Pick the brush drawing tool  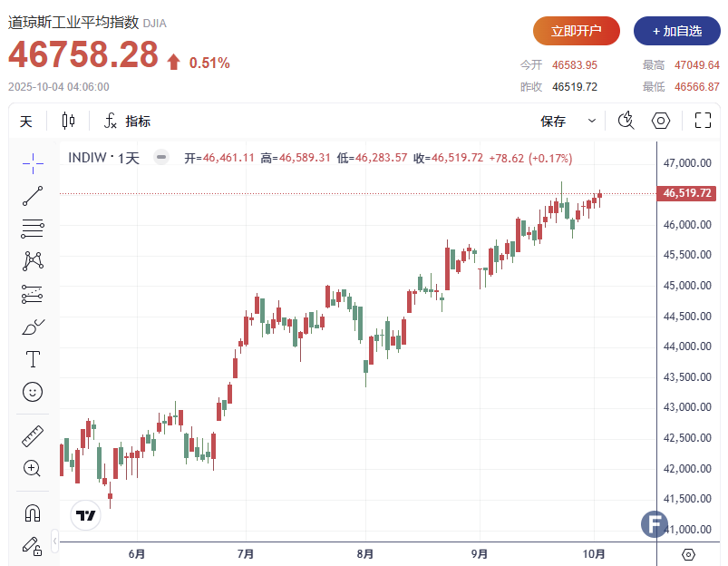pos(33,327)
